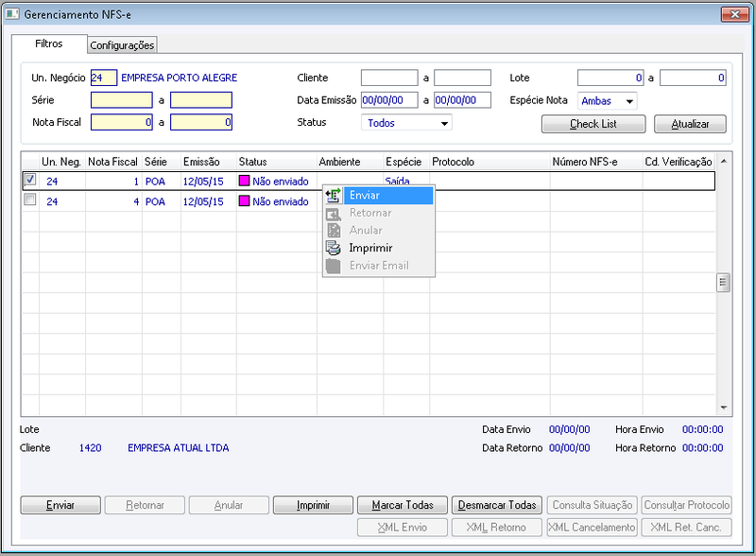Click the Un. Negócio field containing 24

(x=104, y=78)
